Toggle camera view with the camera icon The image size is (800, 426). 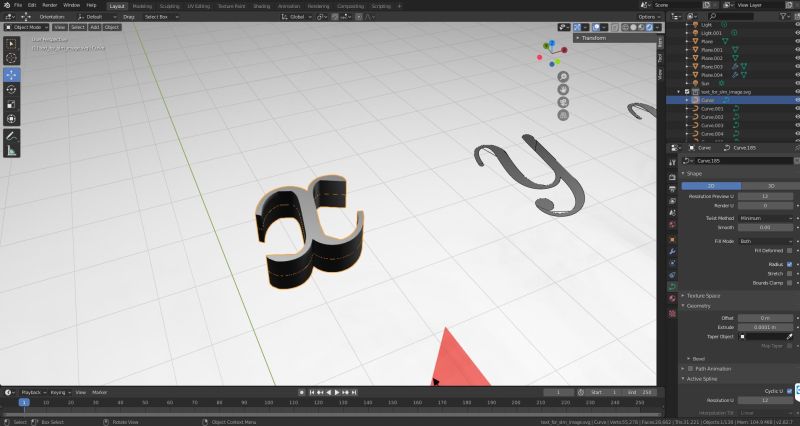(563, 102)
